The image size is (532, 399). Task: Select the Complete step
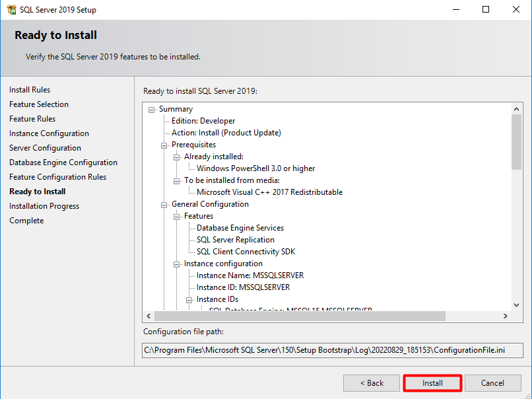coord(26,221)
